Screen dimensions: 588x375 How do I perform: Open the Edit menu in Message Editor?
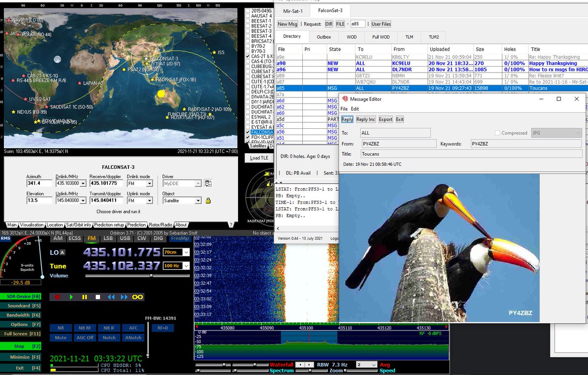click(x=355, y=109)
